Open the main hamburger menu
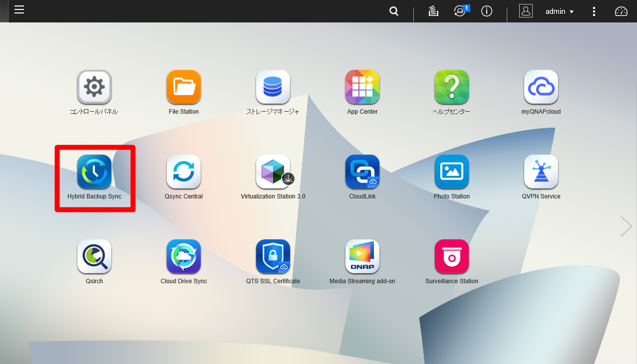 19,10
